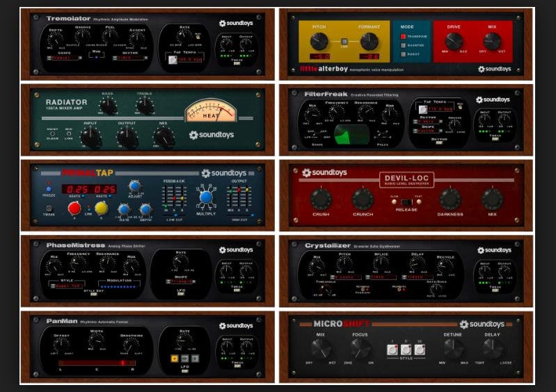Turn the Radiator Input knob
The image size is (556, 392).
[x=90, y=138]
